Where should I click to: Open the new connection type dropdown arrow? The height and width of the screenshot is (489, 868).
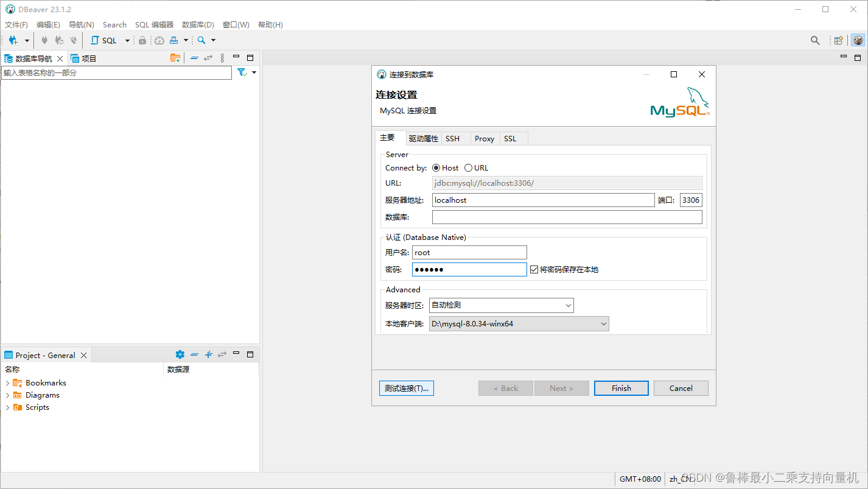point(27,41)
